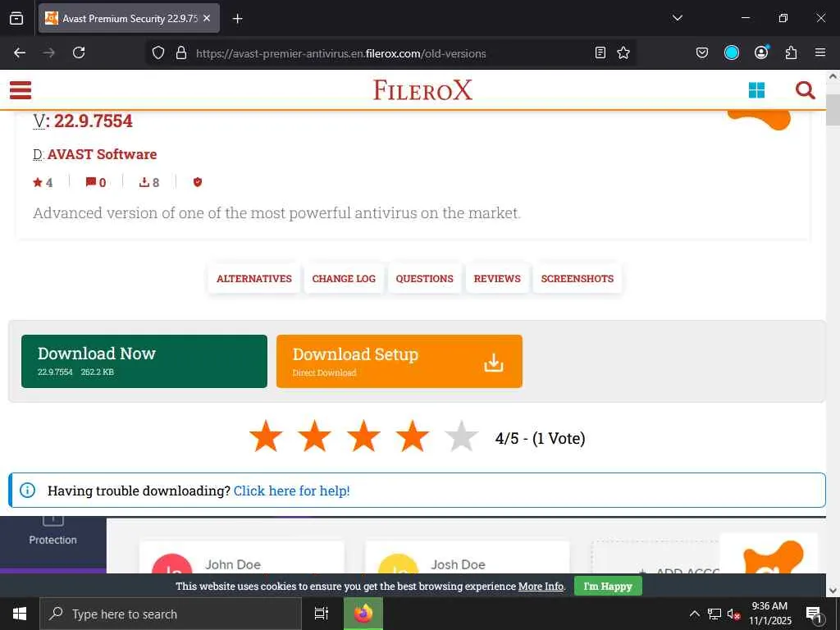The width and height of the screenshot is (840, 630).
Task: Click the star rating 4 indicator
Action: (x=43, y=183)
